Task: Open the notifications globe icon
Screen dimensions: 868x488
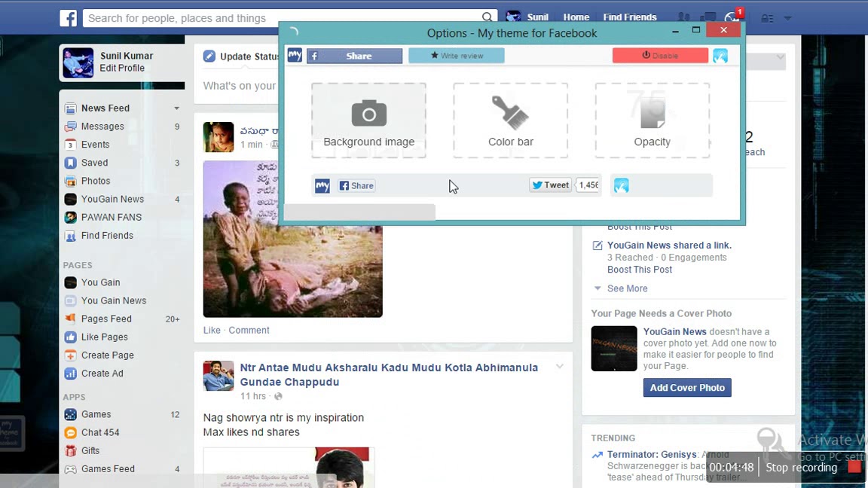Action: [x=732, y=18]
